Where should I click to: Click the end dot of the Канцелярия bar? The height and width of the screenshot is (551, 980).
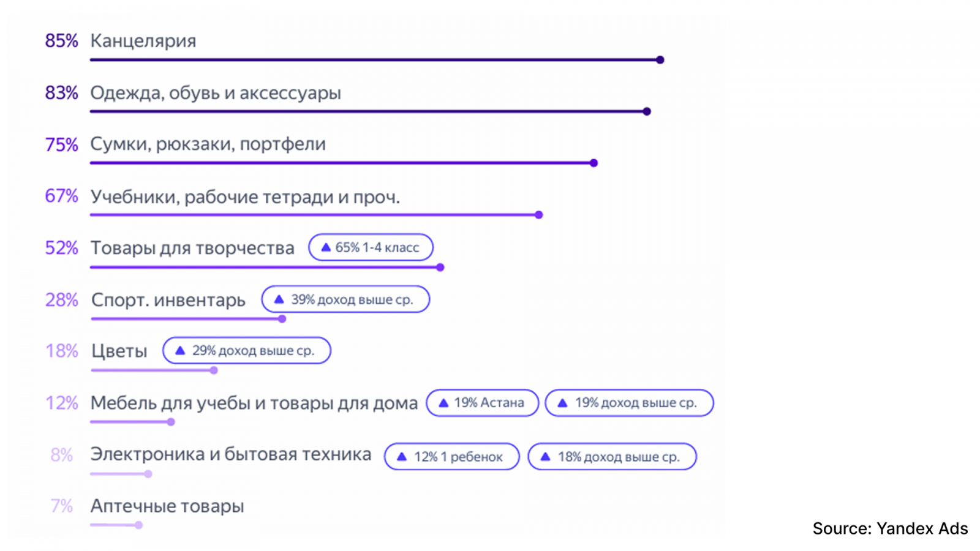click(660, 60)
